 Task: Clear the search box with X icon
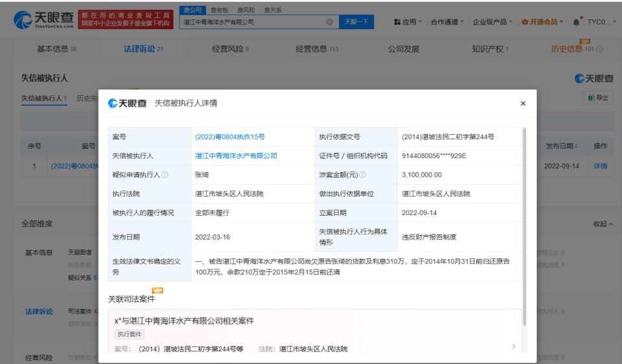point(330,22)
